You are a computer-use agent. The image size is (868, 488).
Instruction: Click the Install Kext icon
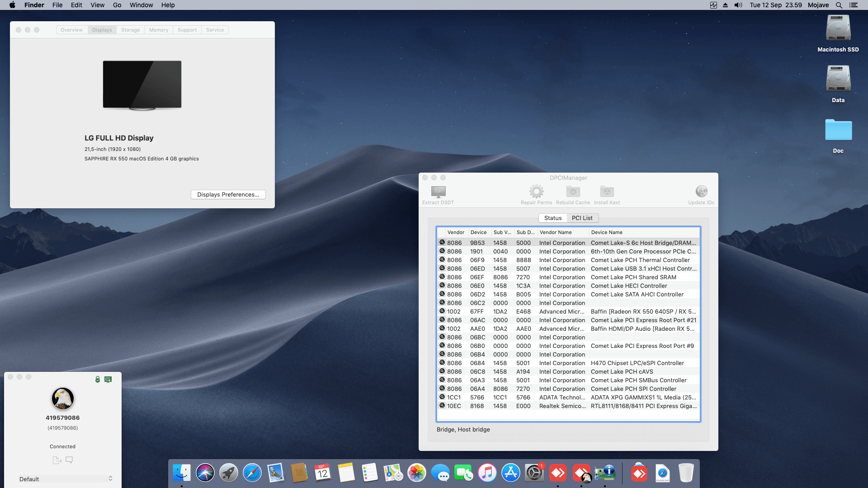point(607,192)
